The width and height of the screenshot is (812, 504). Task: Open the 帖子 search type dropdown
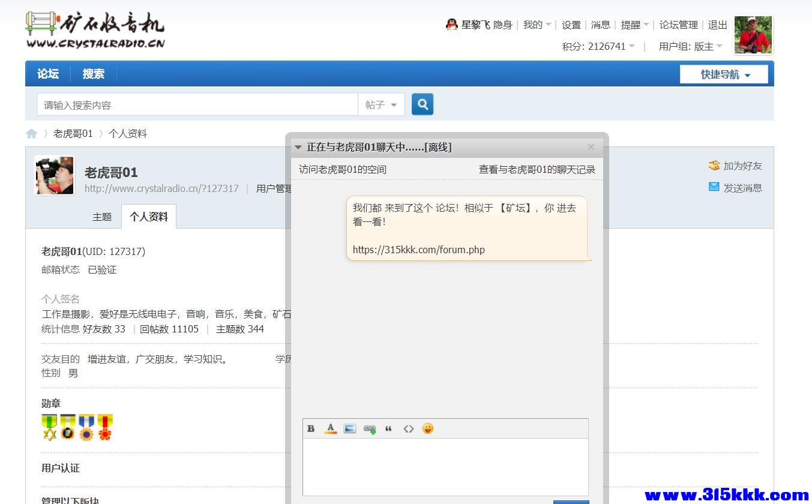coord(381,104)
